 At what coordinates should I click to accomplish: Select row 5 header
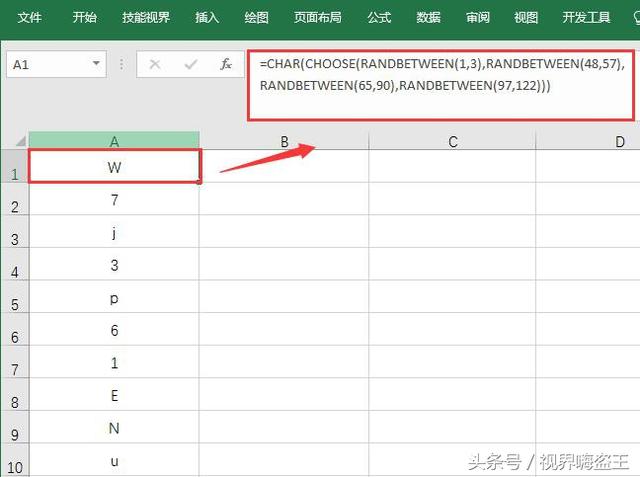pos(15,297)
